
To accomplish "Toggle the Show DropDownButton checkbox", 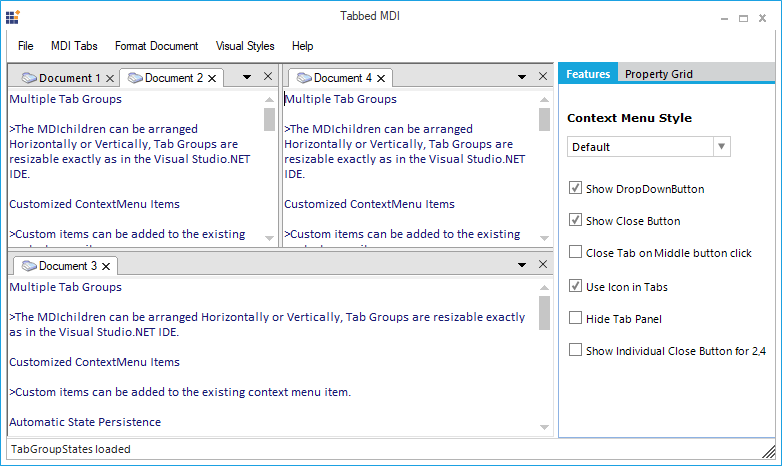I will 575,188.
